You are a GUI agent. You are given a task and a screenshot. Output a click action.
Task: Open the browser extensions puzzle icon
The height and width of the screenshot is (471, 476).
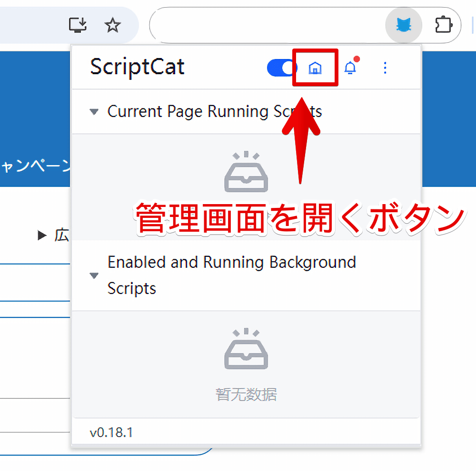[x=444, y=25]
